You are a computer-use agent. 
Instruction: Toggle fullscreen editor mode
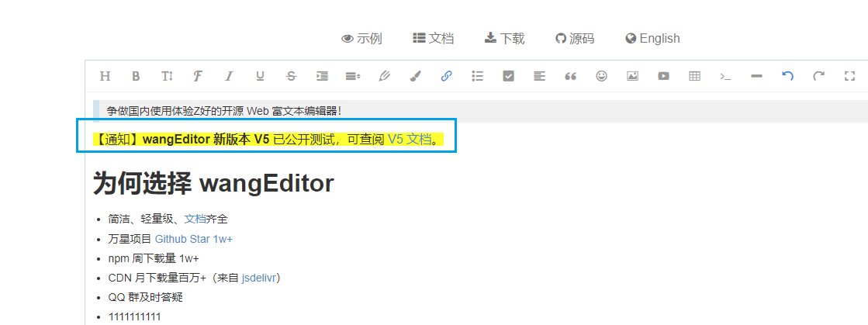pos(849,77)
